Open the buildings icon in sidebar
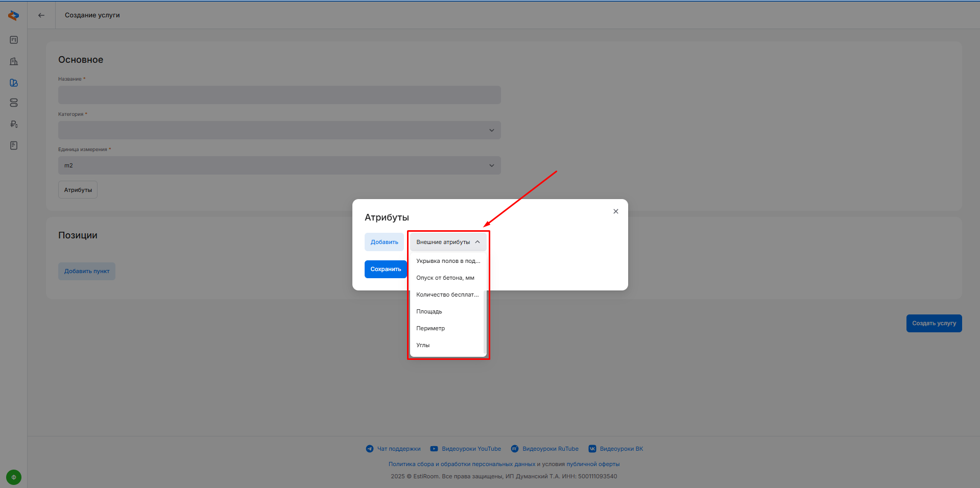Screen dimensions: 980x488 (14, 61)
